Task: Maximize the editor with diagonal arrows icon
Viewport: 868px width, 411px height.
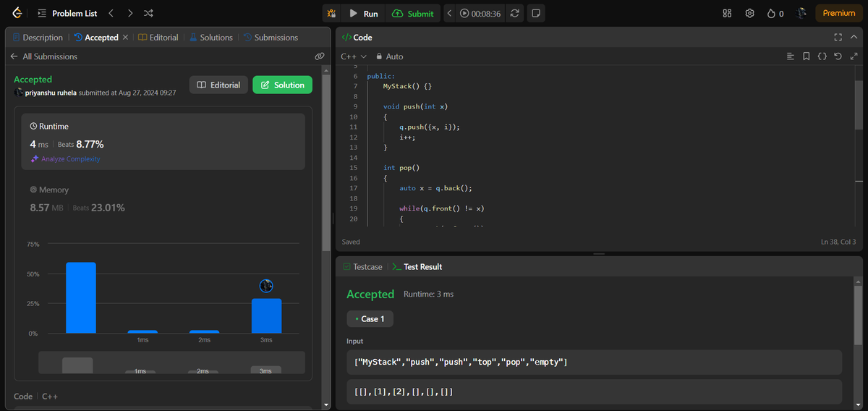Action: pos(853,56)
